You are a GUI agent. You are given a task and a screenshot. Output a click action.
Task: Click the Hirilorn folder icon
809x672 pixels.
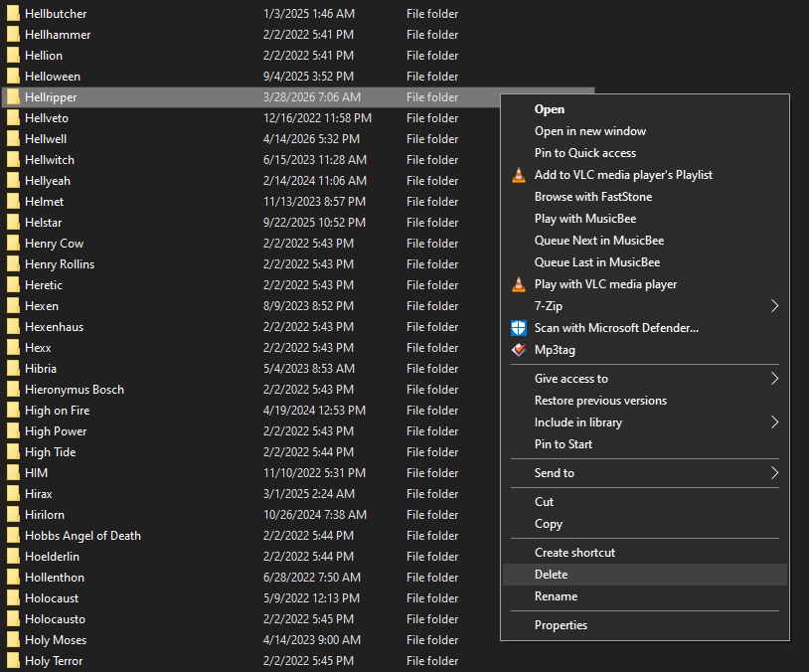(x=13, y=515)
